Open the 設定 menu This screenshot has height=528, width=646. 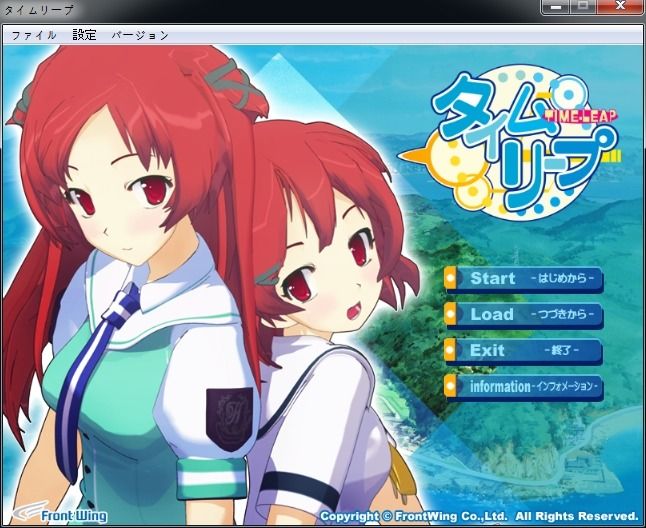(84, 35)
